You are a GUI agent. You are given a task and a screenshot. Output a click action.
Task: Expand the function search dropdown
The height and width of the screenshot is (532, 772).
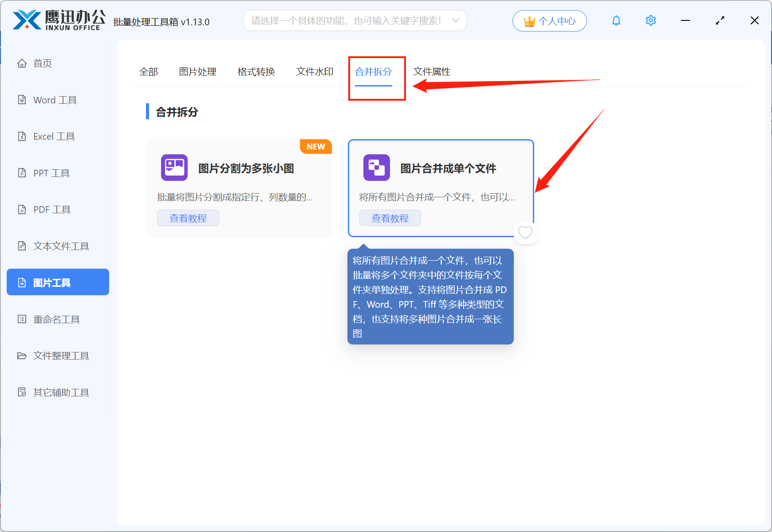click(x=455, y=20)
